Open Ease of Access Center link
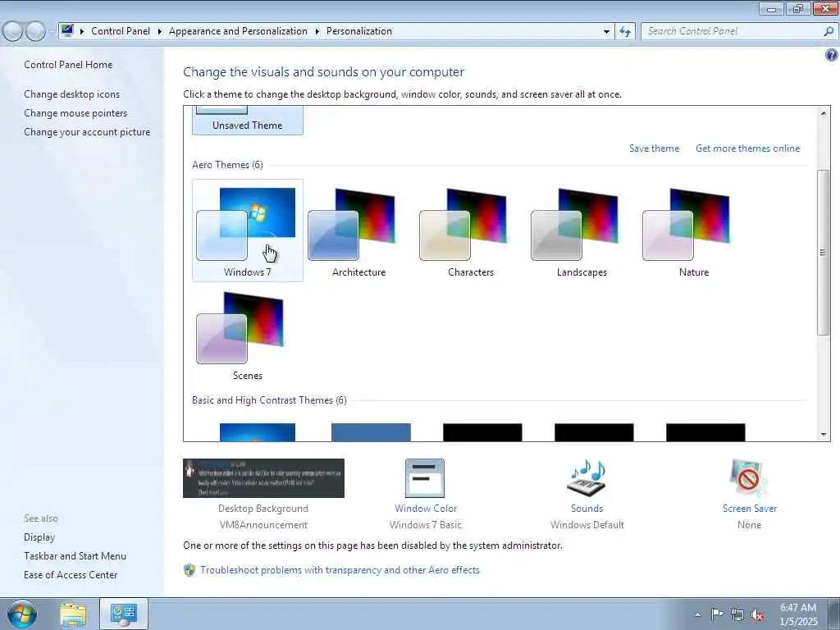This screenshot has height=630, width=840. pos(71,575)
